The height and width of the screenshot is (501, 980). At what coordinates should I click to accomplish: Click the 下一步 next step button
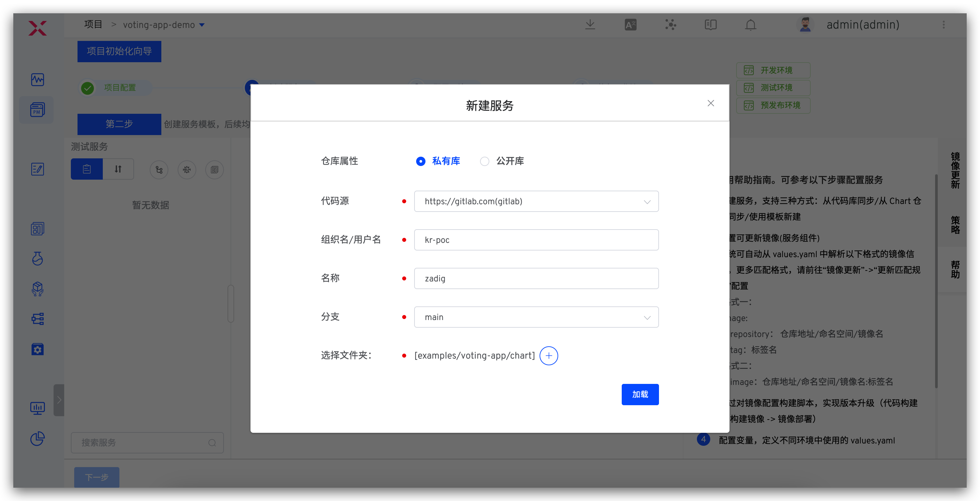(96, 477)
